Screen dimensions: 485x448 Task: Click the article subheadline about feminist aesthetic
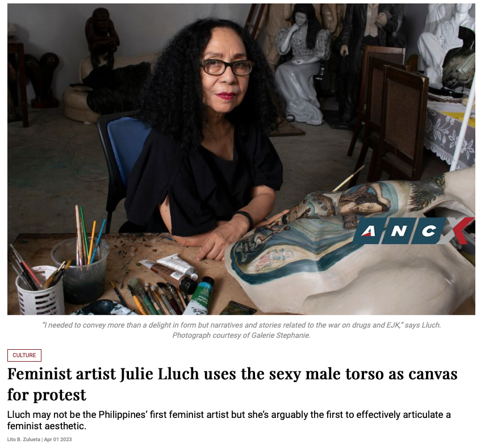[229, 420]
